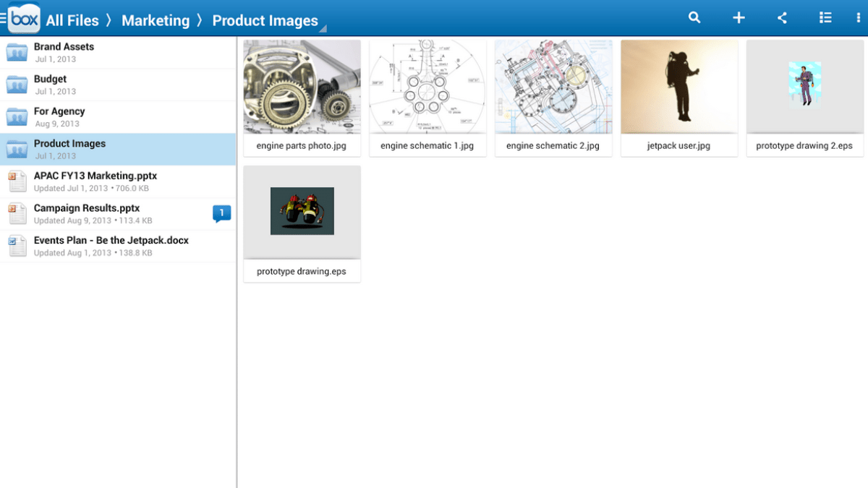
Task: Switch to list view using the view icon
Action: (825, 18)
